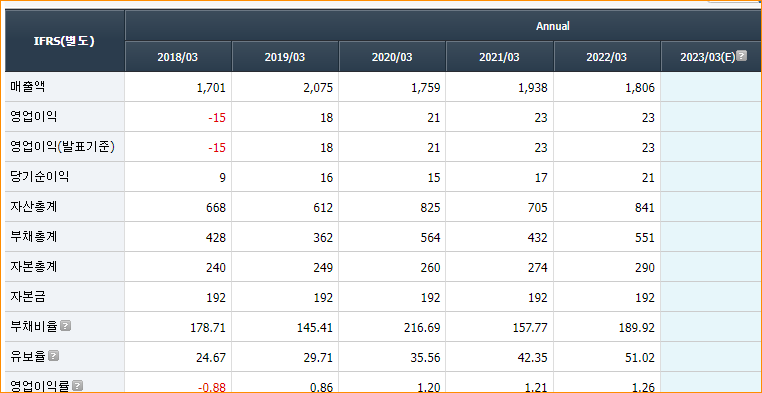Click the 매출액 value 1,806
Screen dimensions: 762x393
(x=640, y=88)
